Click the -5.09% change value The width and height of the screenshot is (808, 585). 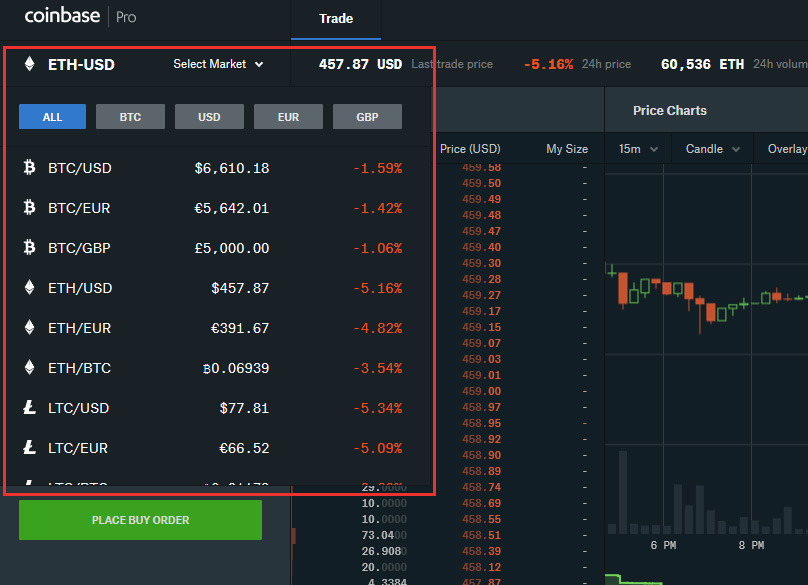tap(378, 448)
